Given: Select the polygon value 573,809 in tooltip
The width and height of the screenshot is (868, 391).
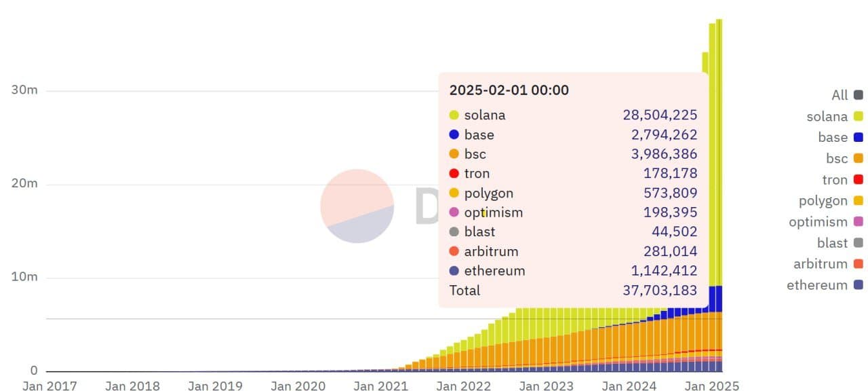Looking at the screenshot, I should pos(670,193).
